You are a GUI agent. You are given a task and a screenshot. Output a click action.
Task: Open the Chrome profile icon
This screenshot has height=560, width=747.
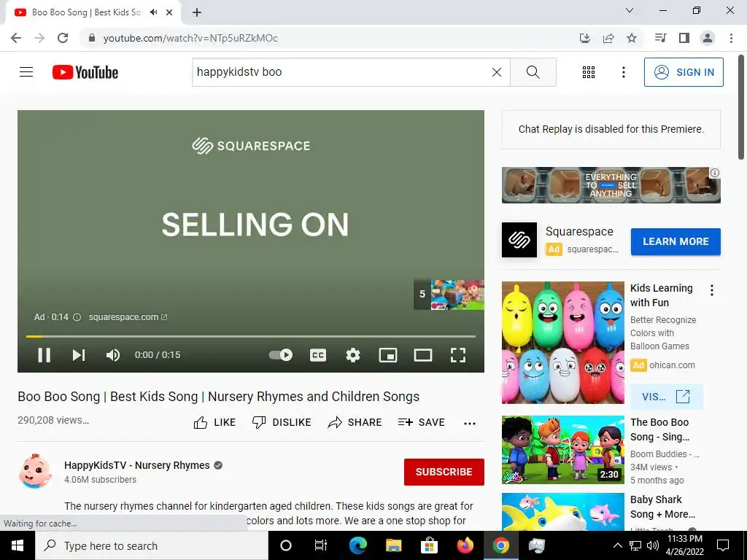[708, 38]
